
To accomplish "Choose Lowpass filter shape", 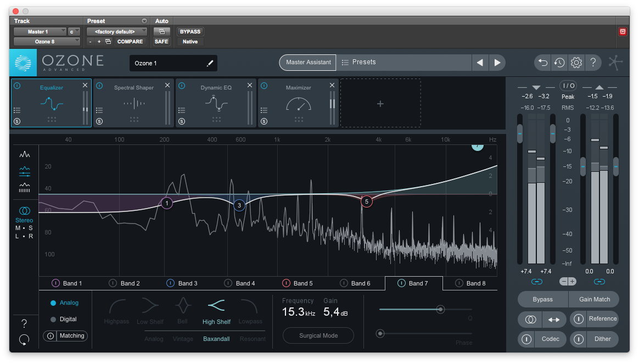I will pyautogui.click(x=250, y=312).
